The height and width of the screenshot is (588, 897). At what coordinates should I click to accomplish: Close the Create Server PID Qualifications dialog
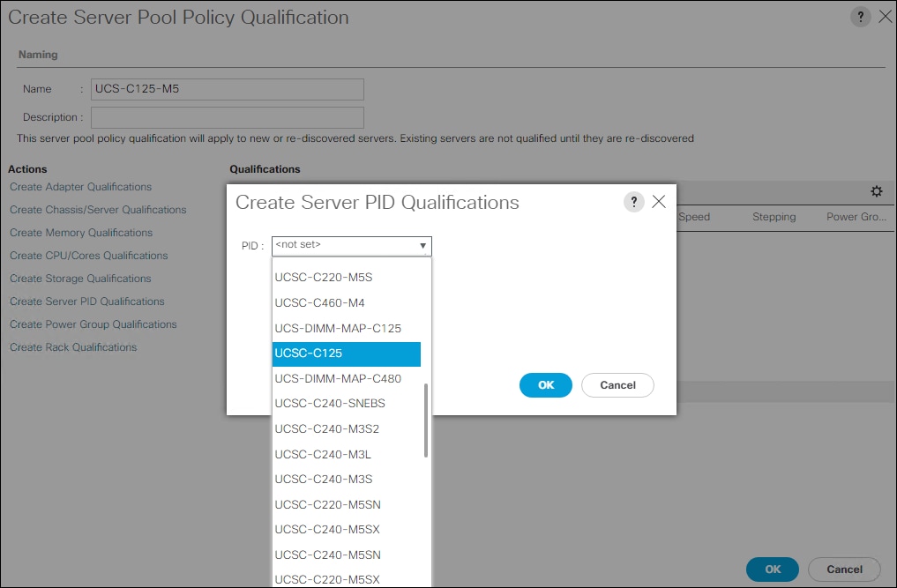[x=659, y=201]
